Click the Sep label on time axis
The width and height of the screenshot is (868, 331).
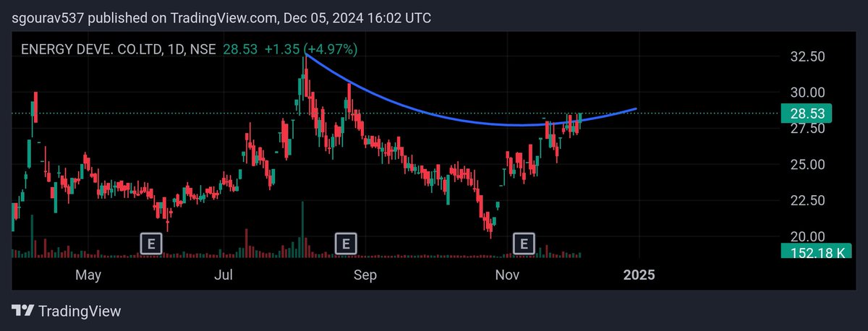pos(366,275)
